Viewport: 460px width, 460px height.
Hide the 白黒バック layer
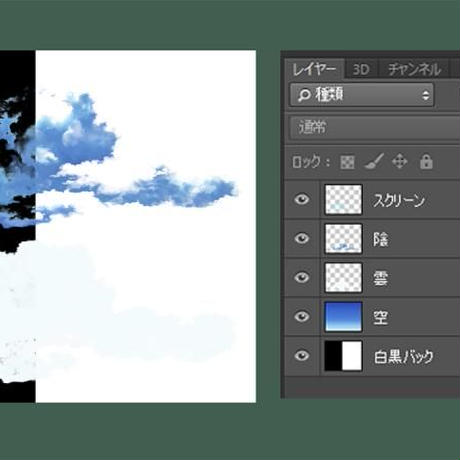302,356
